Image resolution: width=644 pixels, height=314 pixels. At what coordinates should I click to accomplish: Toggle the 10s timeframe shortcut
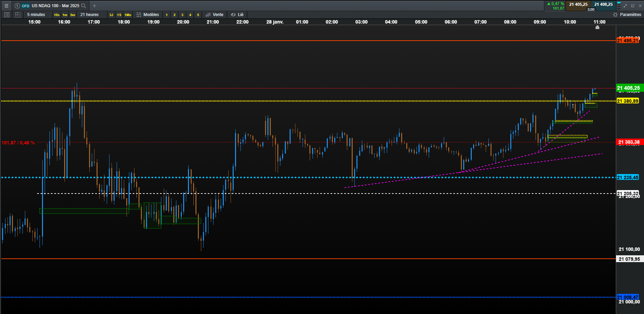coord(57,15)
